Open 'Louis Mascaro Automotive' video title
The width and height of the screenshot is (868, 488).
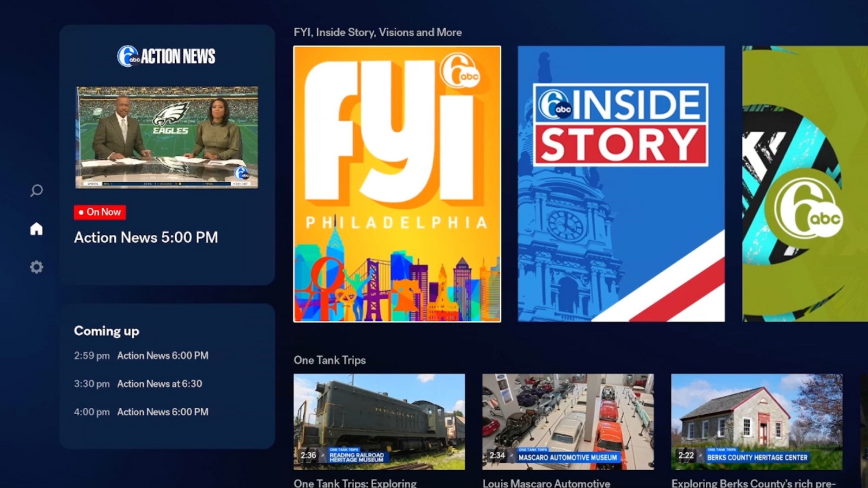(546, 483)
